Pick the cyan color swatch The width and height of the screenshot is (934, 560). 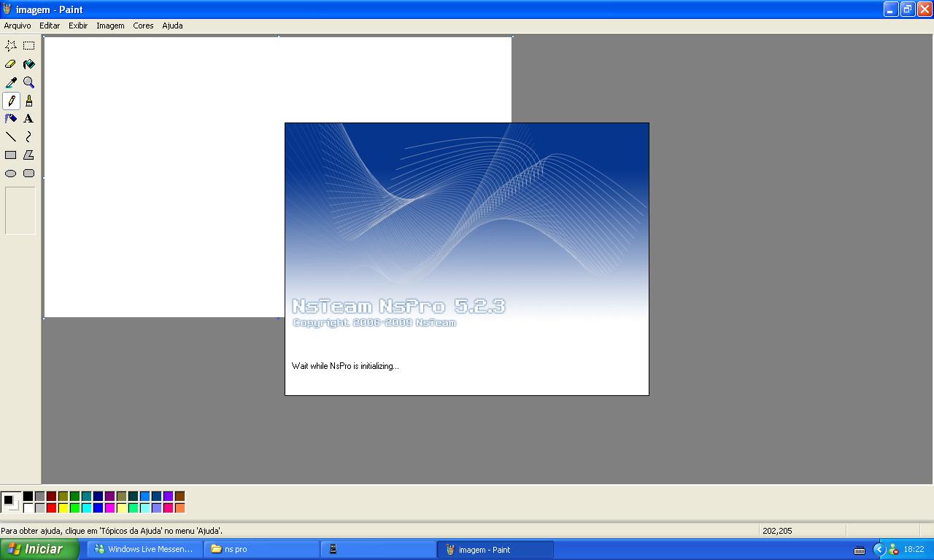(86, 508)
